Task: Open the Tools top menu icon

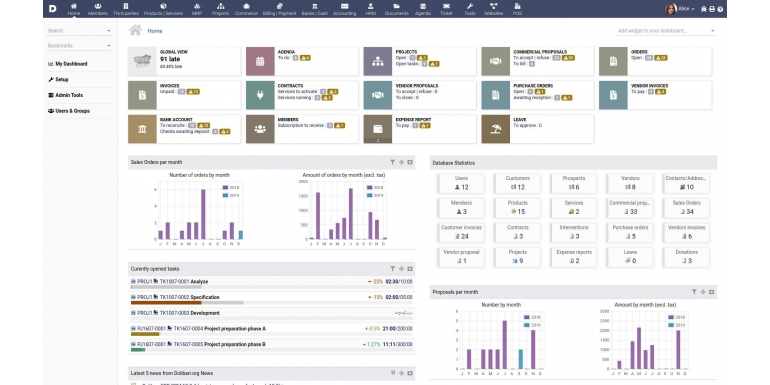Action: tap(470, 6)
